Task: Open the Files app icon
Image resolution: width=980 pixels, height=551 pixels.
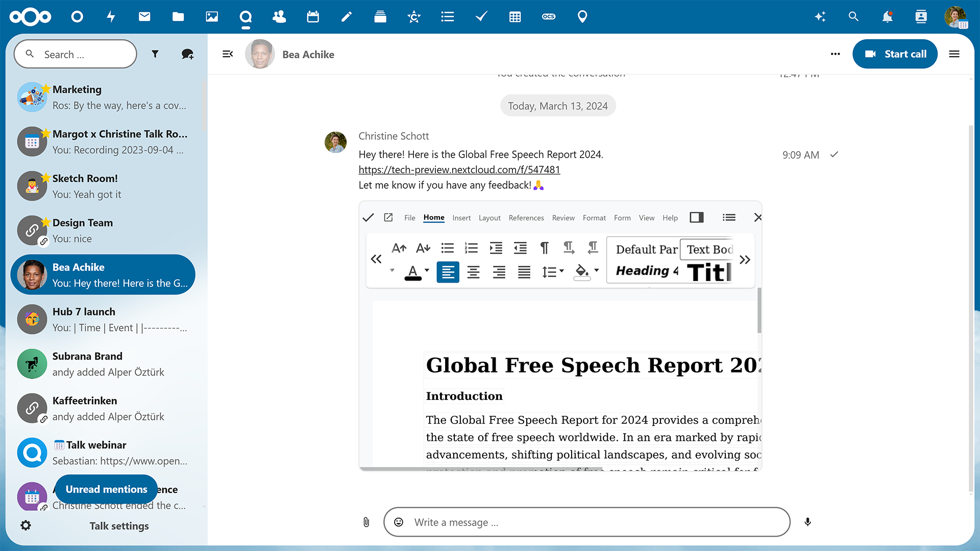Action: click(x=178, y=17)
